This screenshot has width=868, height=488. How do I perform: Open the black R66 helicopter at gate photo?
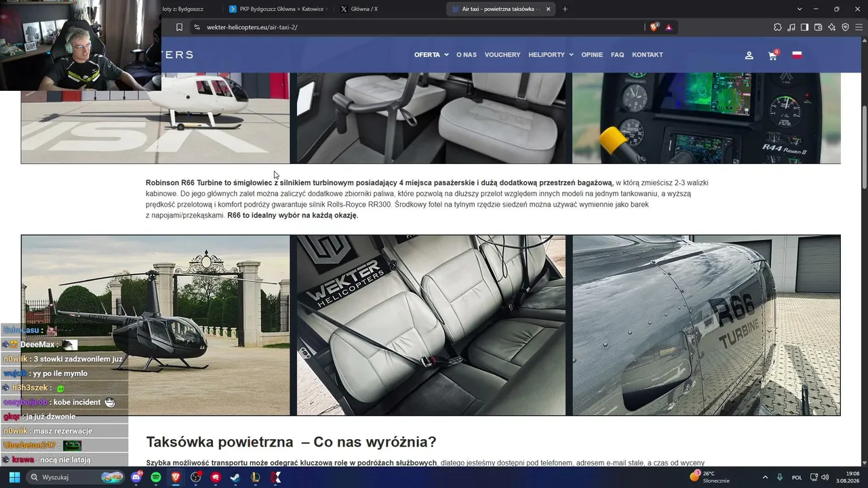pos(155,325)
